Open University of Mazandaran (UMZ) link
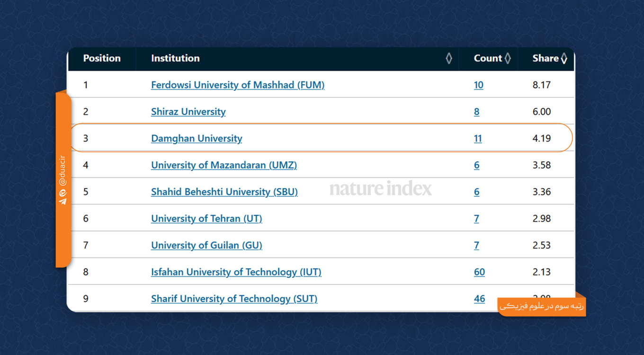 [x=224, y=165]
